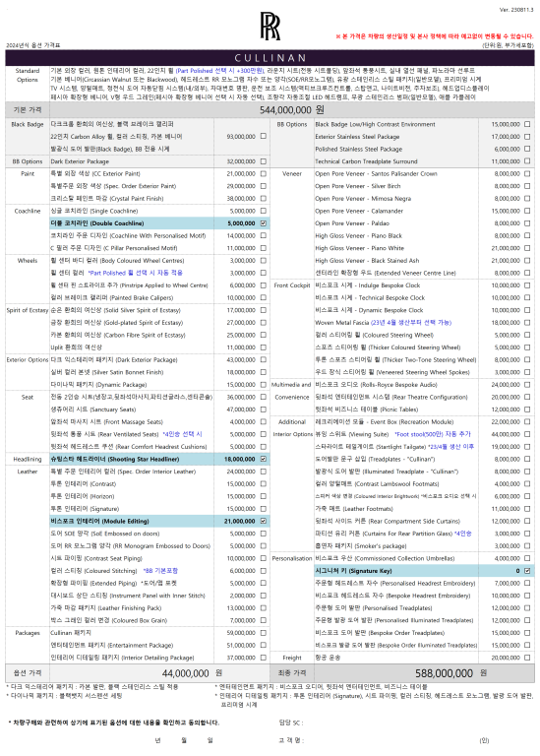Check the Sanctuary Seats box

pyautogui.click(x=263, y=409)
